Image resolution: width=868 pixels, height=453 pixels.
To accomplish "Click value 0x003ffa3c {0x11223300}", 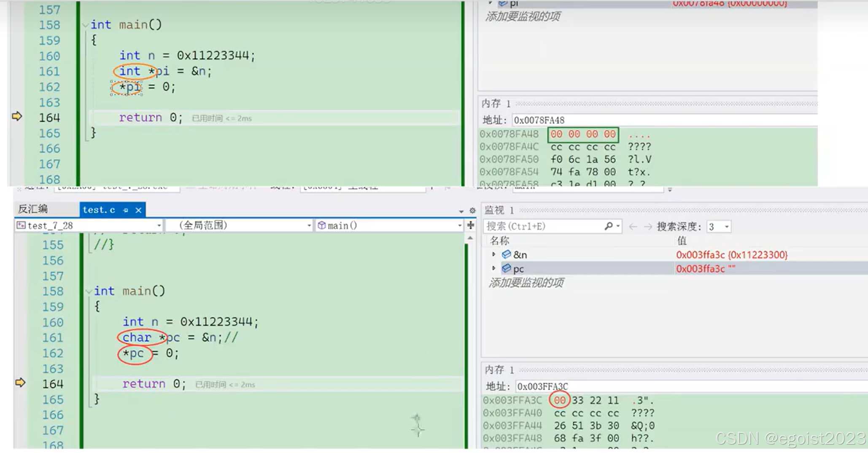I will tap(732, 255).
